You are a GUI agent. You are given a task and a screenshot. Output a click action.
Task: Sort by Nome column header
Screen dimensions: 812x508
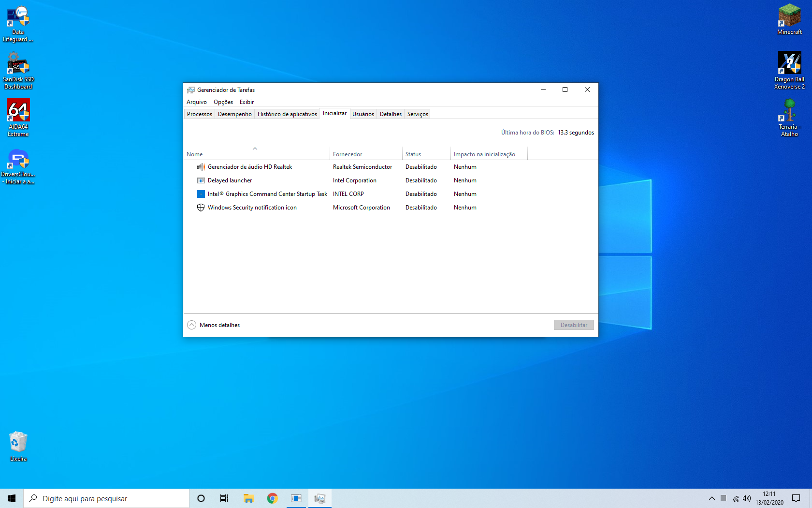tap(257, 154)
